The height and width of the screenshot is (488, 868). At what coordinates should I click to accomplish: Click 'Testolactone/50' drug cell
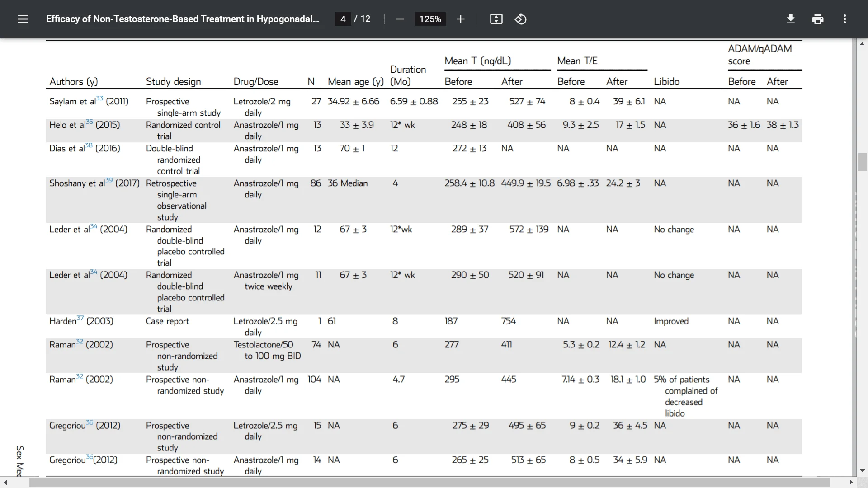pos(263,345)
